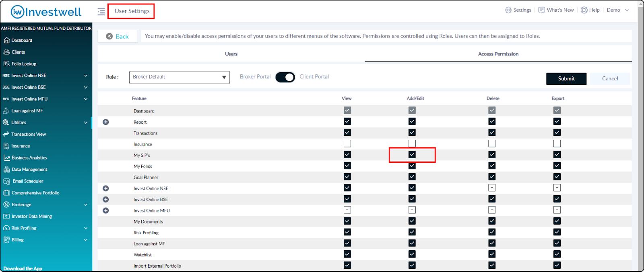
Task: Click the Loan against MF icon
Action: [x=6, y=110]
